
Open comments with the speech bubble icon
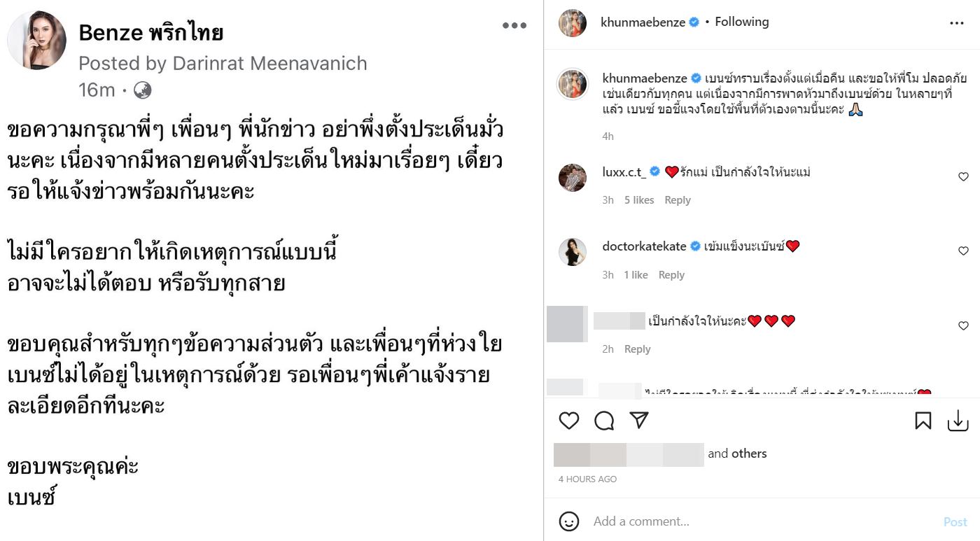click(604, 421)
